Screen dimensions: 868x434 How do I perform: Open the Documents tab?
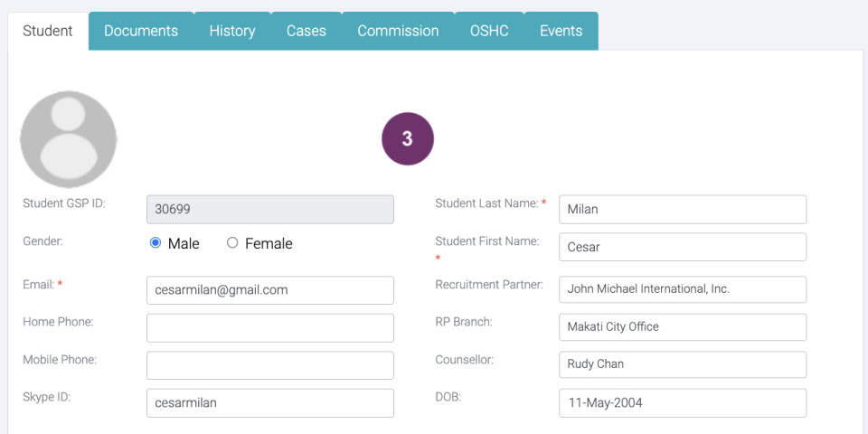141,31
